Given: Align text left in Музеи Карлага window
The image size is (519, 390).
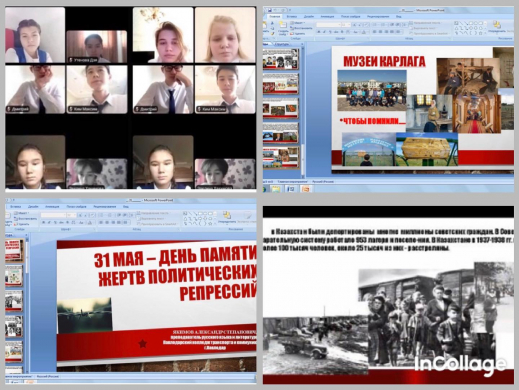Looking at the screenshot, I should click(x=374, y=32).
